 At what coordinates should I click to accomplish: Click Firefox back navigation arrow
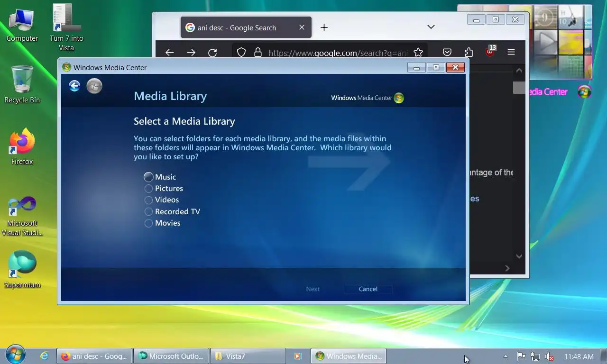(169, 53)
